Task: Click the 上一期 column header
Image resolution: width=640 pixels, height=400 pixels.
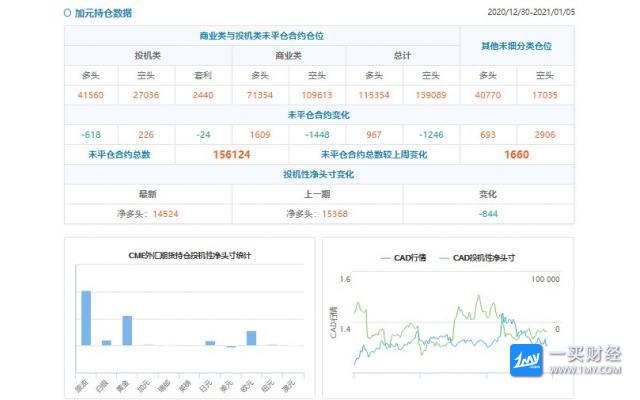Action: point(317,194)
